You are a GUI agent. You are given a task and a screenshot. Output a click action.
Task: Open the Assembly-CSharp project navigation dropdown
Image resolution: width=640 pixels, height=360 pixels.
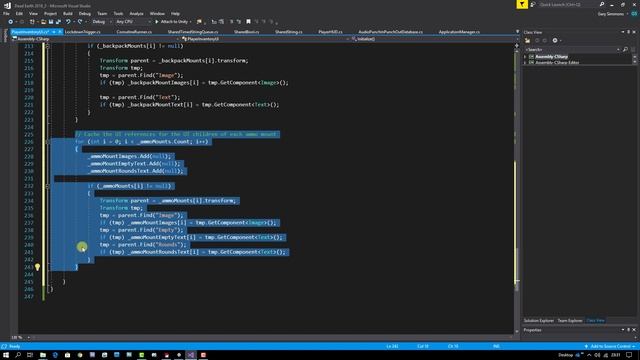tap(96, 39)
